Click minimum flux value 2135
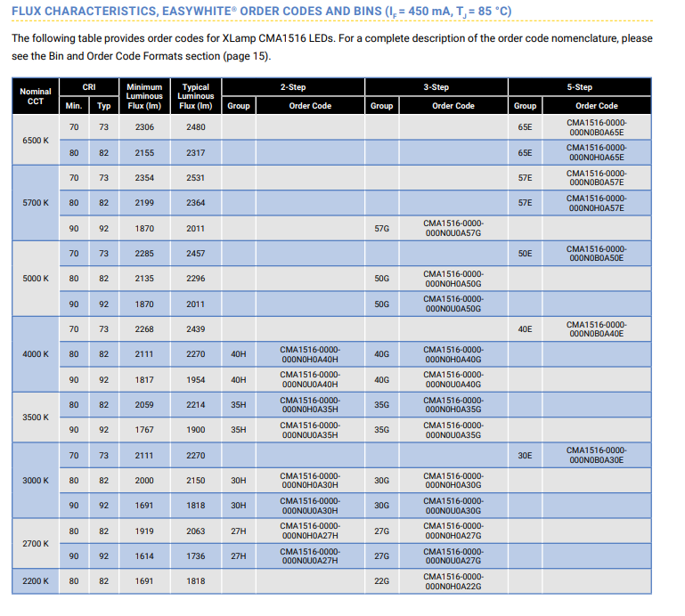The image size is (685, 616). click(144, 278)
